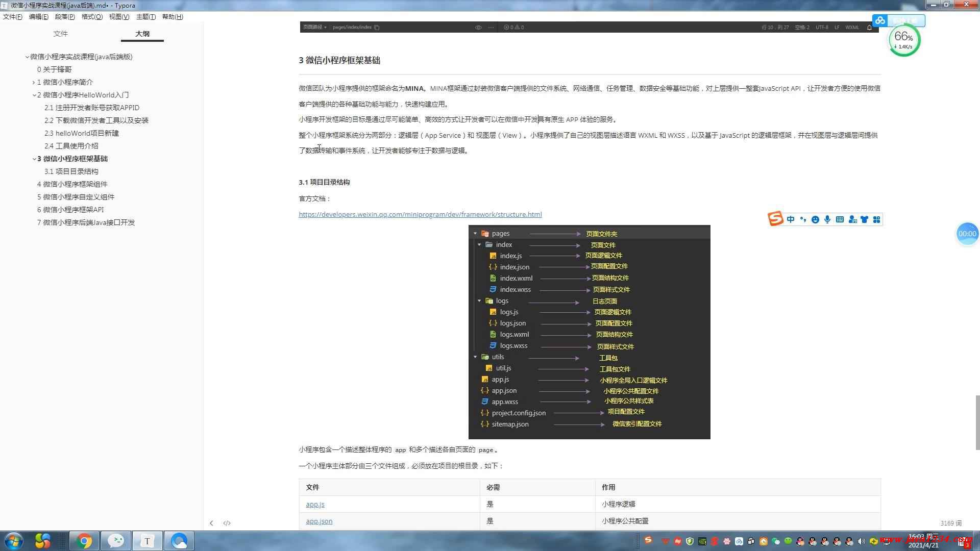This screenshot has width=980, height=551.
Task: Open the Baidu cloud floating widget
Action: (x=898, y=20)
